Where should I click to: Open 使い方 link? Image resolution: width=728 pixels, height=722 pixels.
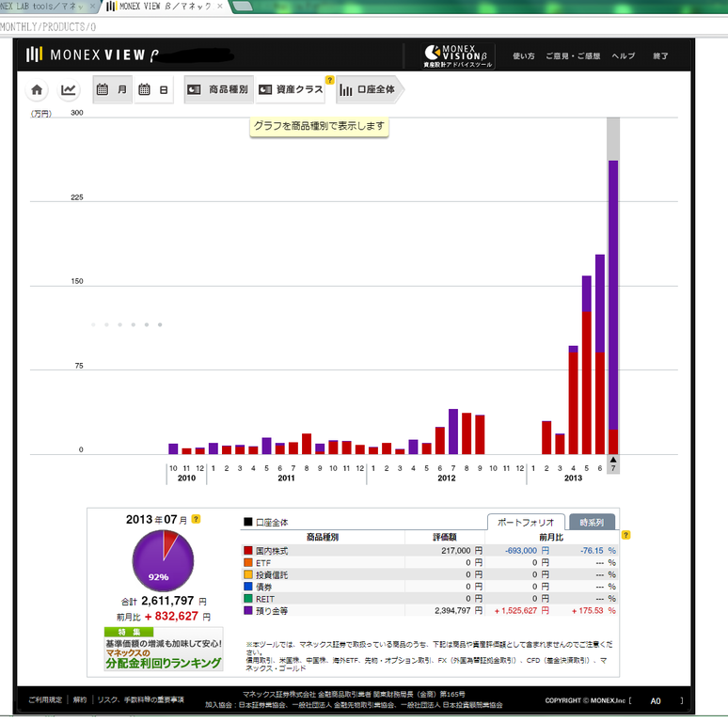[523, 56]
